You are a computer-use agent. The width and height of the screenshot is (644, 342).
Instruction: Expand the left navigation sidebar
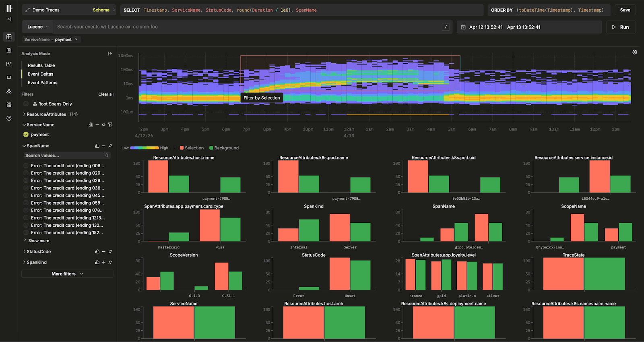[9, 19]
